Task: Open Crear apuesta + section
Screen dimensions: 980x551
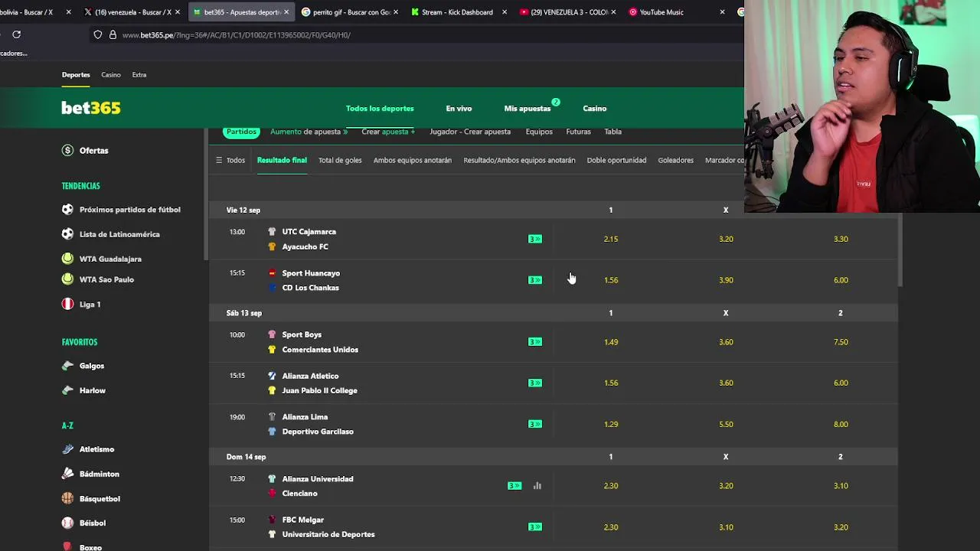Action: pos(388,132)
